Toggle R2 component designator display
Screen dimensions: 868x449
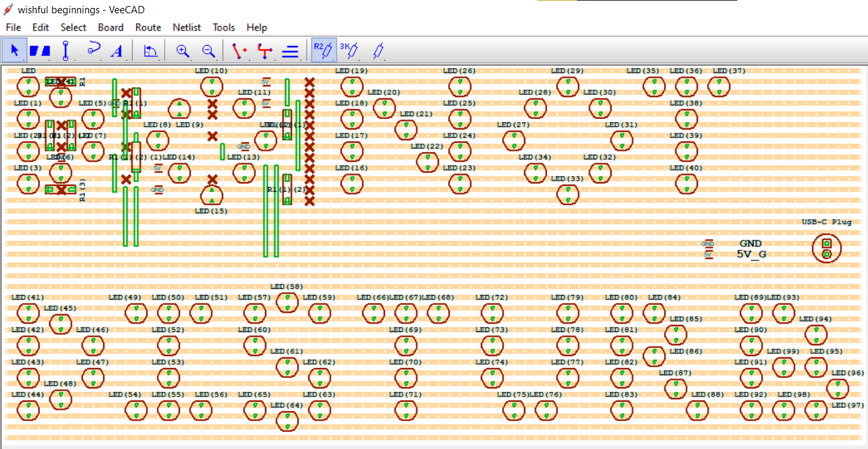point(322,50)
